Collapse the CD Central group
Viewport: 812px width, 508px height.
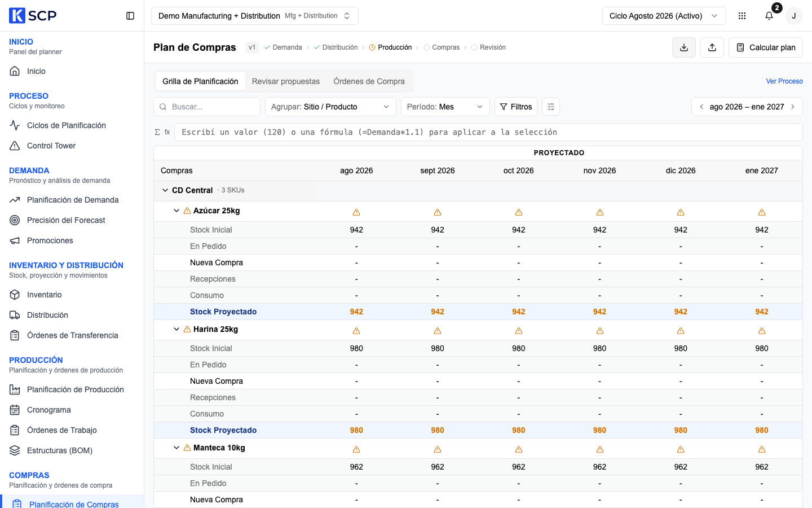point(165,190)
